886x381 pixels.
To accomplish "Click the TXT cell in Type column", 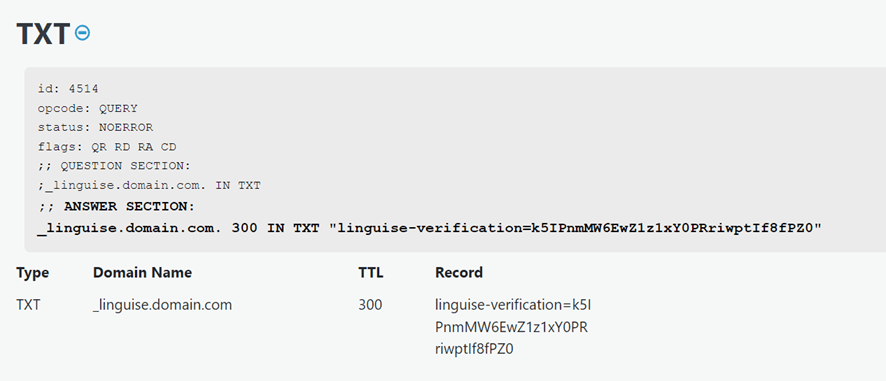I will point(28,305).
